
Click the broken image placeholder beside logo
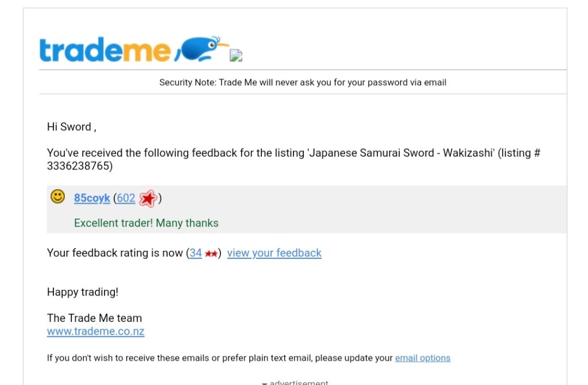[236, 55]
